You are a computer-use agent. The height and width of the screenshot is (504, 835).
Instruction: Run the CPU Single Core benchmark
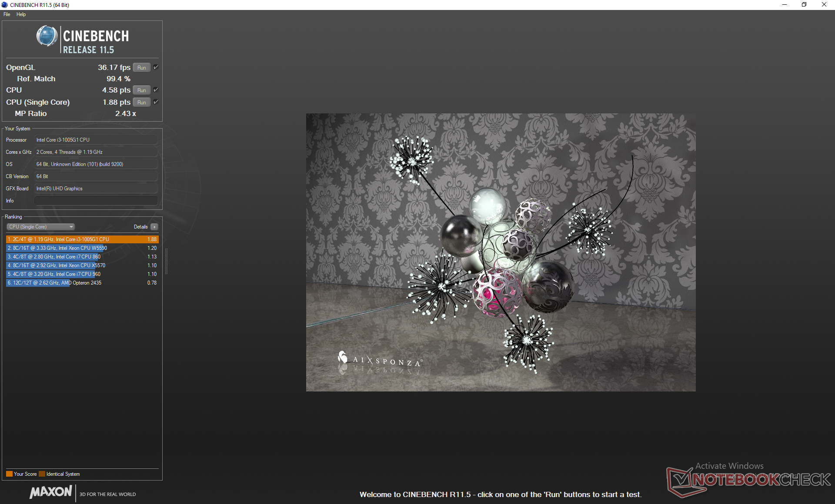coord(141,102)
